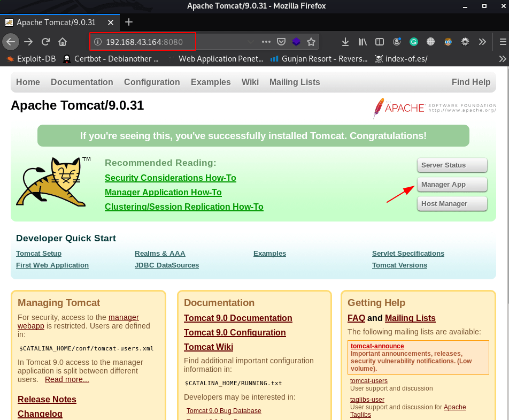The height and width of the screenshot is (420, 509).
Task: Click the Apache Software Foundation logo
Action: (x=434, y=108)
